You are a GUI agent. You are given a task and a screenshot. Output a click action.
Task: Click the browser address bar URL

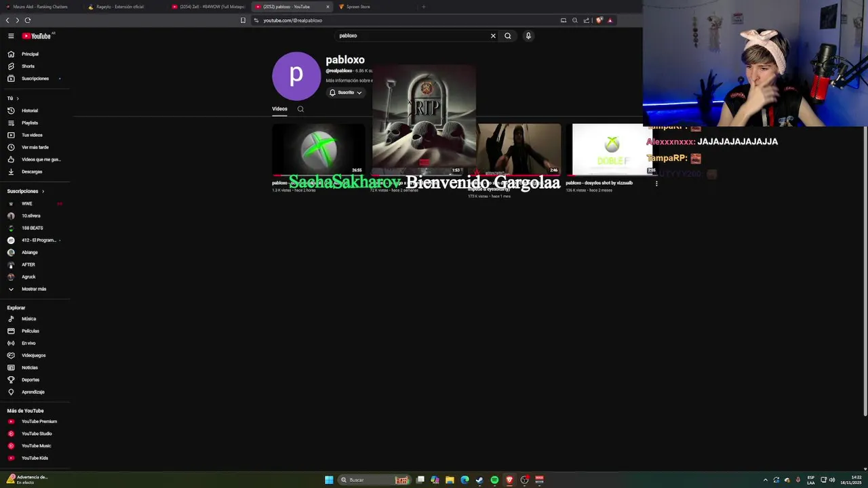[x=293, y=20]
